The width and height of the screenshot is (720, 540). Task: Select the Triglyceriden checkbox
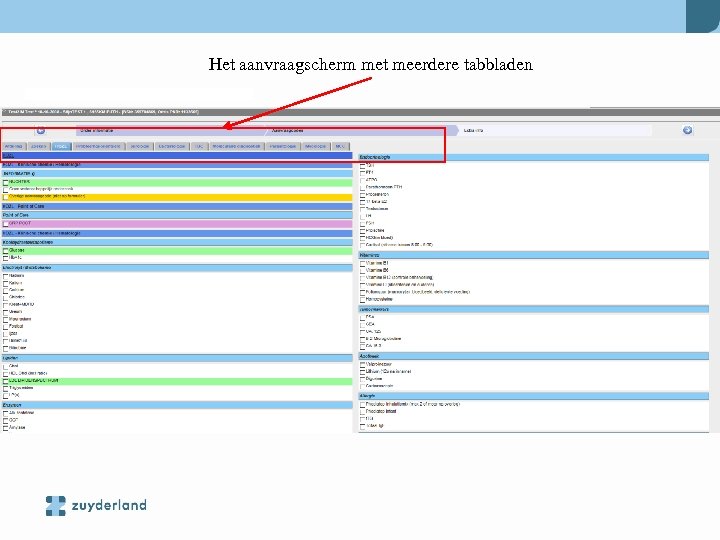[x=6, y=388]
